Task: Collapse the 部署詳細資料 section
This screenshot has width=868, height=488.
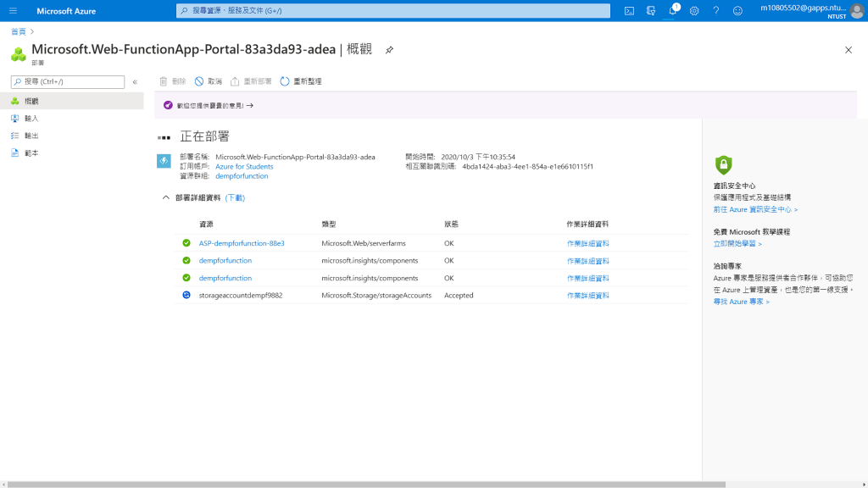Action: [x=165, y=197]
